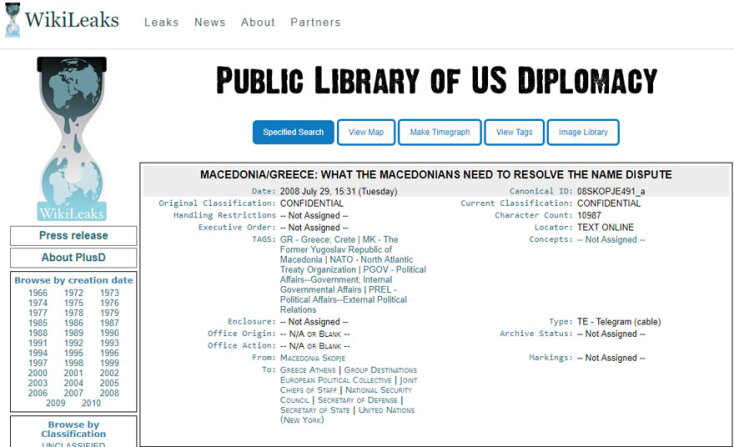734x447 pixels.
Task: Browse cables from year 1990
Action: 110,333
